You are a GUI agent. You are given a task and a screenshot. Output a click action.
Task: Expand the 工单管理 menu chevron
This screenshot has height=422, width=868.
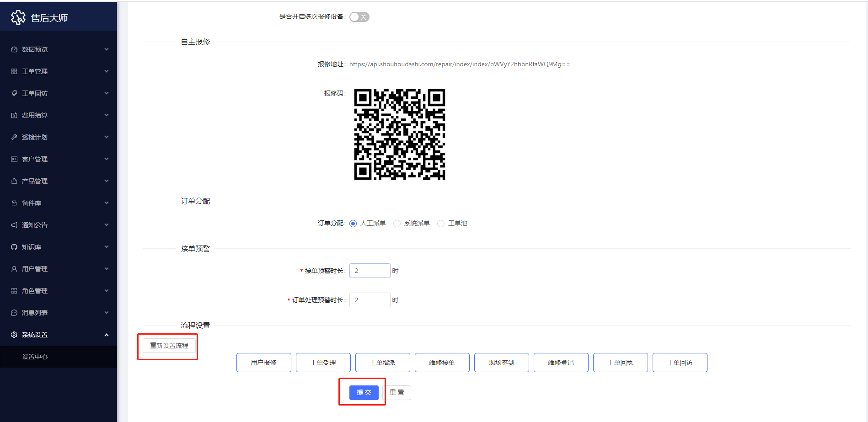click(x=107, y=71)
